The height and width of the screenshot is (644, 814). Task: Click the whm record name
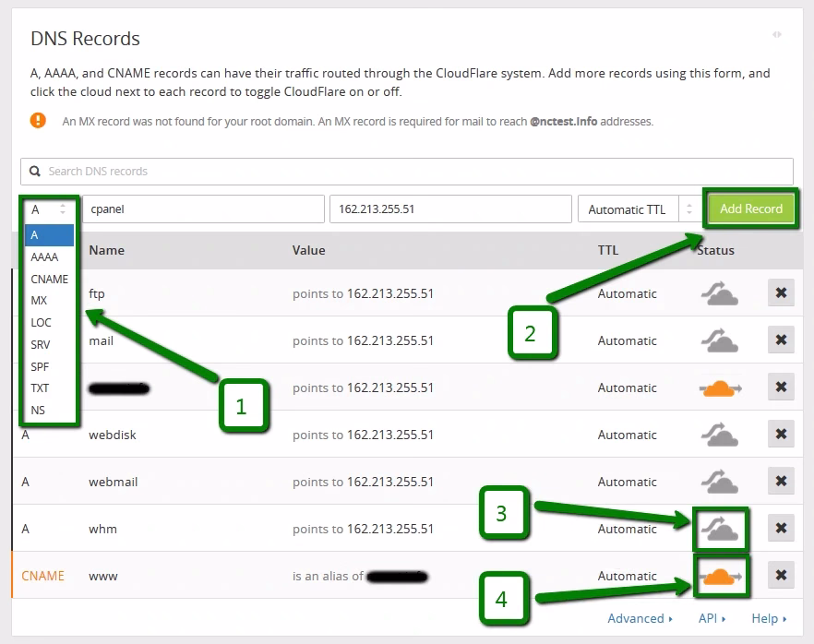pyautogui.click(x=102, y=530)
